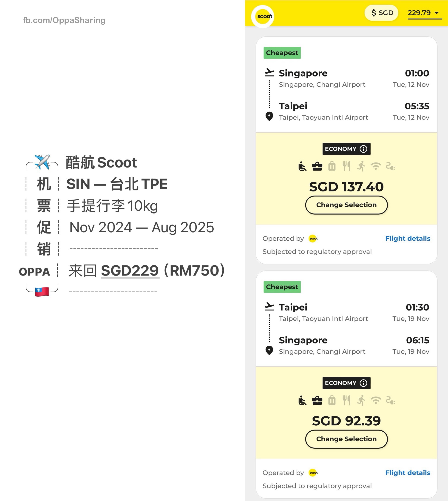The image size is (448, 501).
Task: Open Flight details for Singapore to Taipei
Action: [408, 239]
